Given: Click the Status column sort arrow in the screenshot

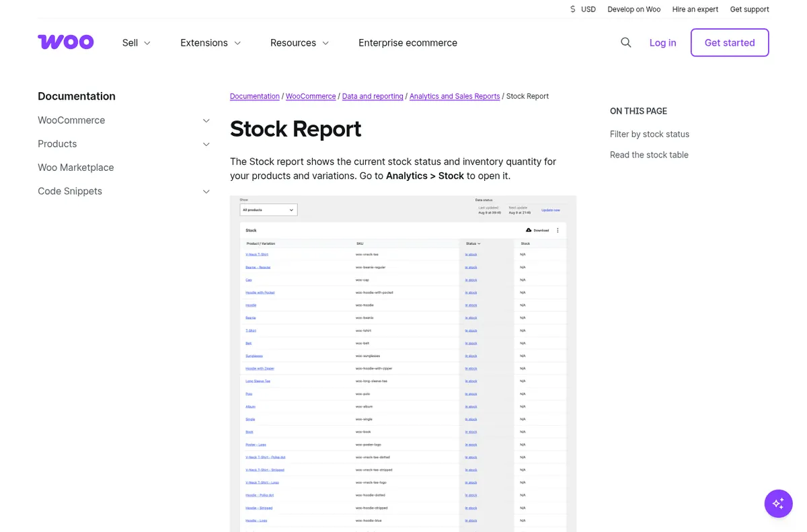Looking at the screenshot, I should 479,243.
